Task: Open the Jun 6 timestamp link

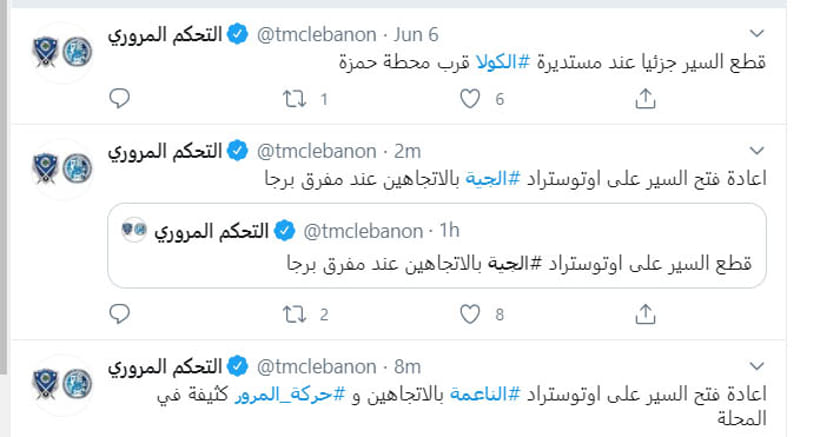Action: pyautogui.click(x=416, y=34)
